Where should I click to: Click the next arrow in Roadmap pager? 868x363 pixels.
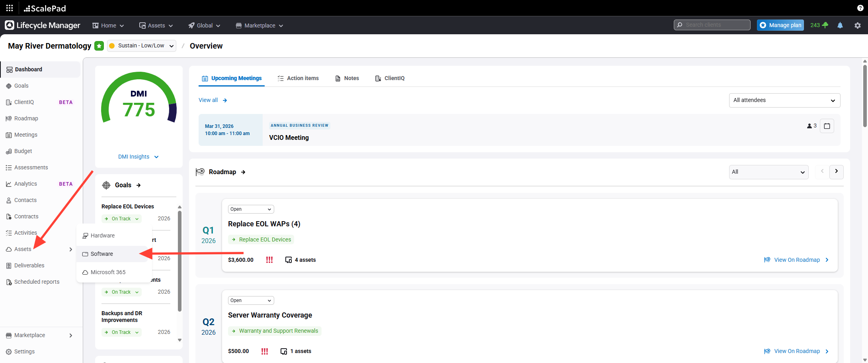[x=836, y=172]
